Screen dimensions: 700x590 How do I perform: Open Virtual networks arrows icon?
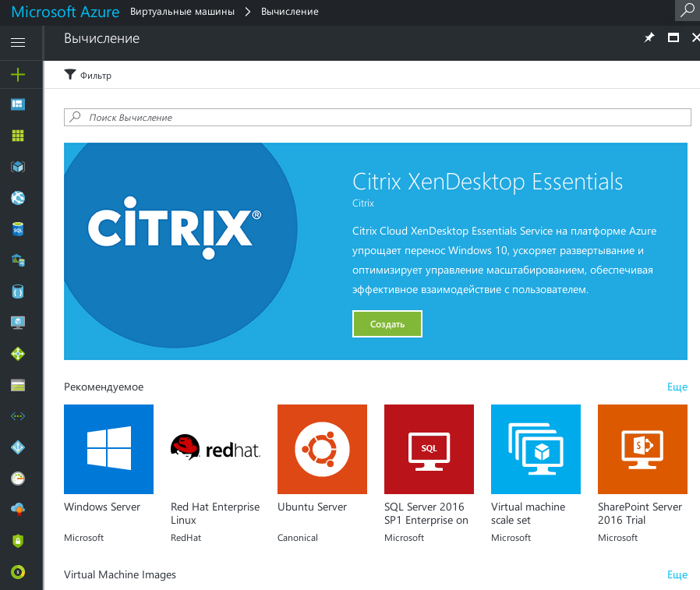pos(18,416)
